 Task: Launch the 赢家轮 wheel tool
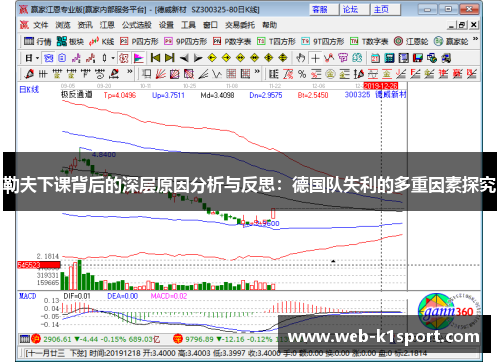tap(451, 41)
